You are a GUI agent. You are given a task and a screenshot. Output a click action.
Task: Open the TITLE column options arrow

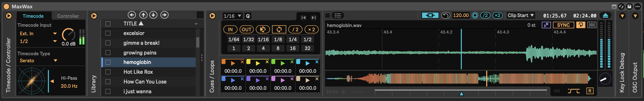tap(196, 24)
